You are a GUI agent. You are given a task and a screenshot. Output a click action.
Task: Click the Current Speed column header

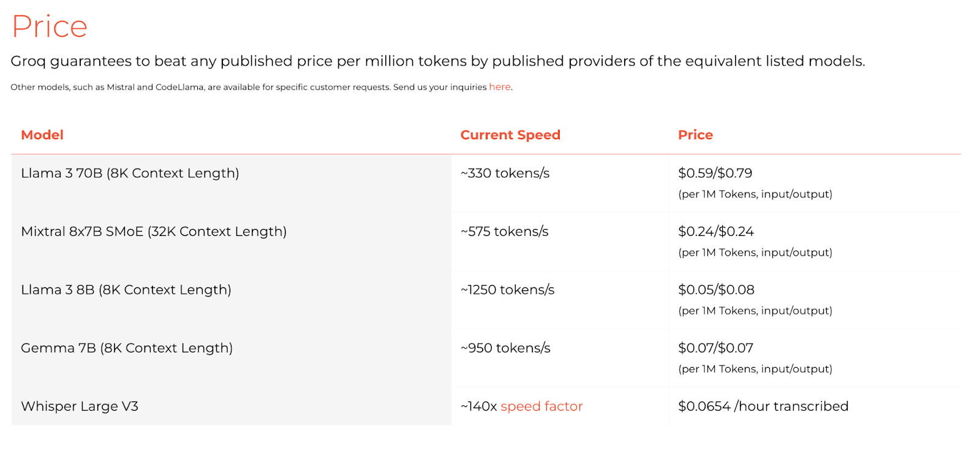pos(510,135)
